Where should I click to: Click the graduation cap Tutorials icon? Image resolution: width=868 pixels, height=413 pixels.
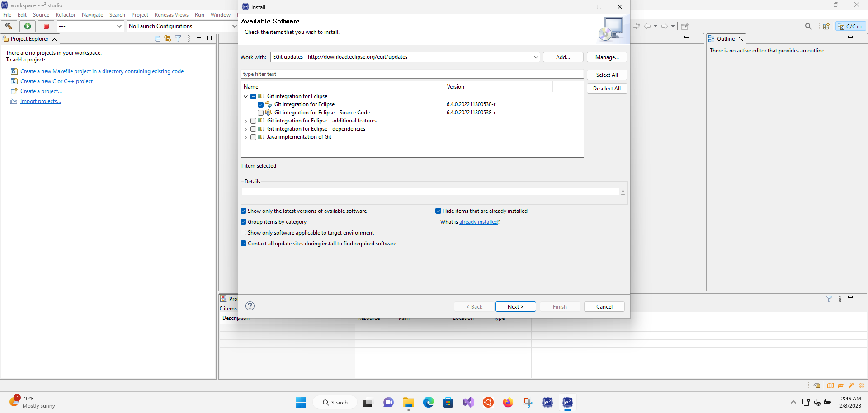841,386
